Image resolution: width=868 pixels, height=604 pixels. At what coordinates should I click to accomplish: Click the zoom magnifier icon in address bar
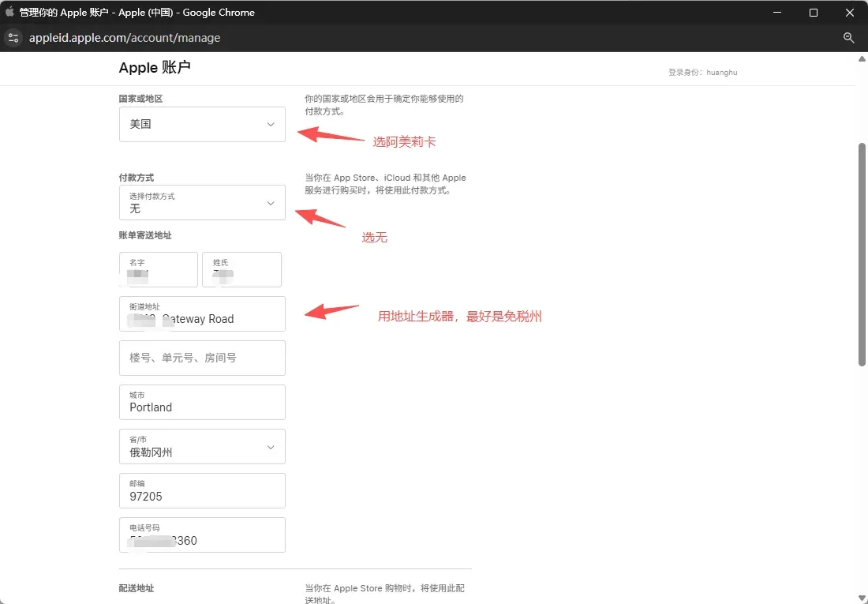(848, 38)
